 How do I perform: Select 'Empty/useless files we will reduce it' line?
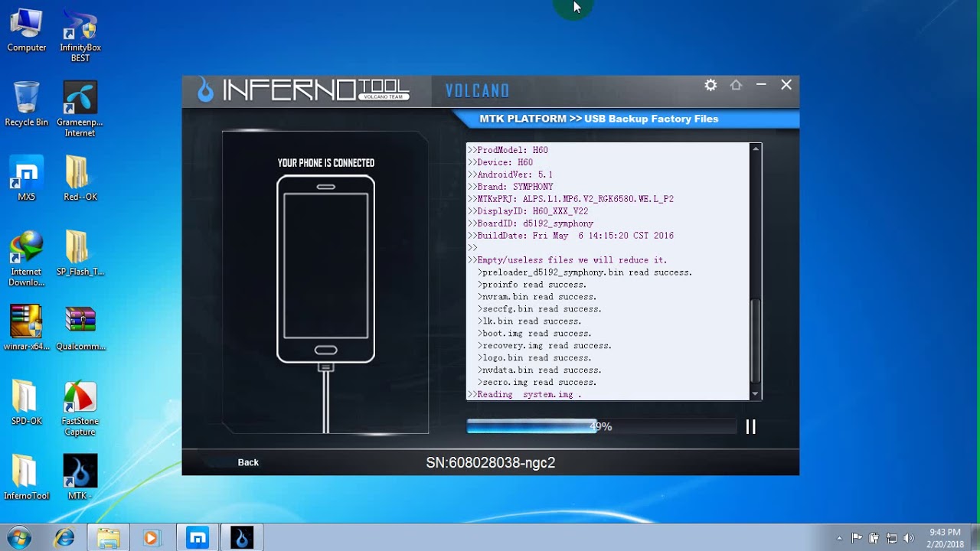tap(568, 260)
